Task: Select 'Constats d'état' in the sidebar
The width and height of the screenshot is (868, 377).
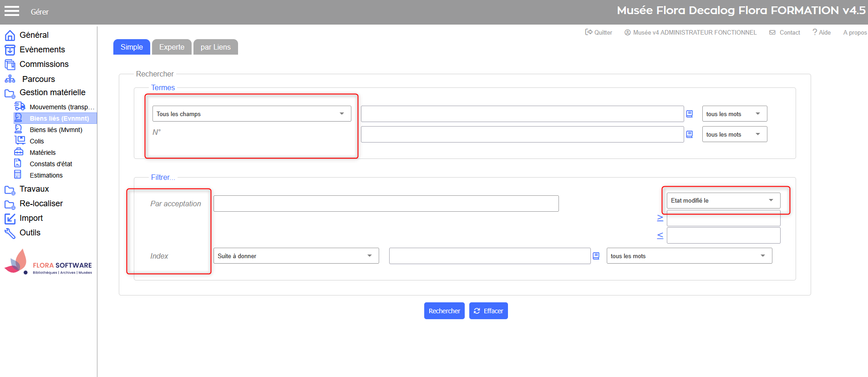Action: [51, 164]
